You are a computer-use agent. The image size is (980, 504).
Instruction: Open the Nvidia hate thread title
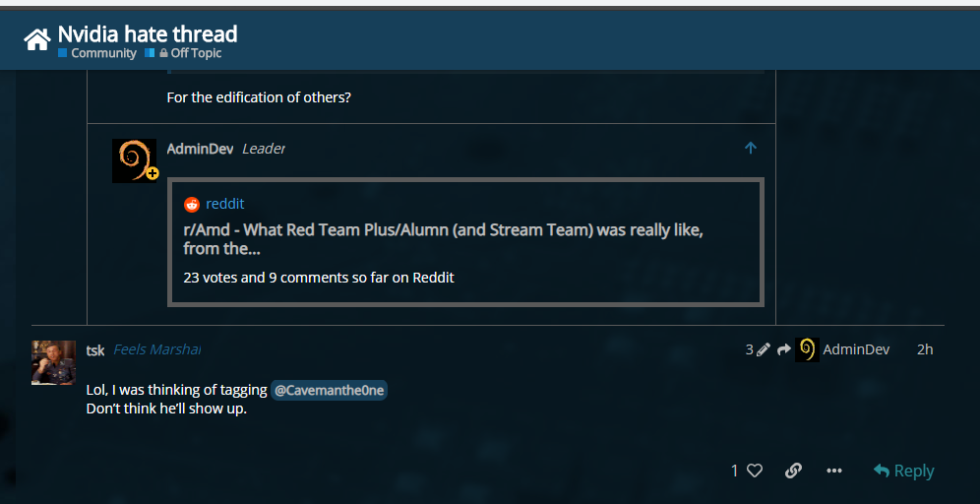(148, 33)
